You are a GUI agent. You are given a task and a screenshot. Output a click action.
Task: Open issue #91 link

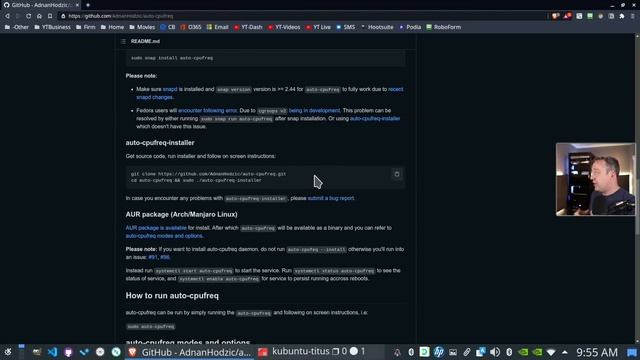tap(153, 257)
